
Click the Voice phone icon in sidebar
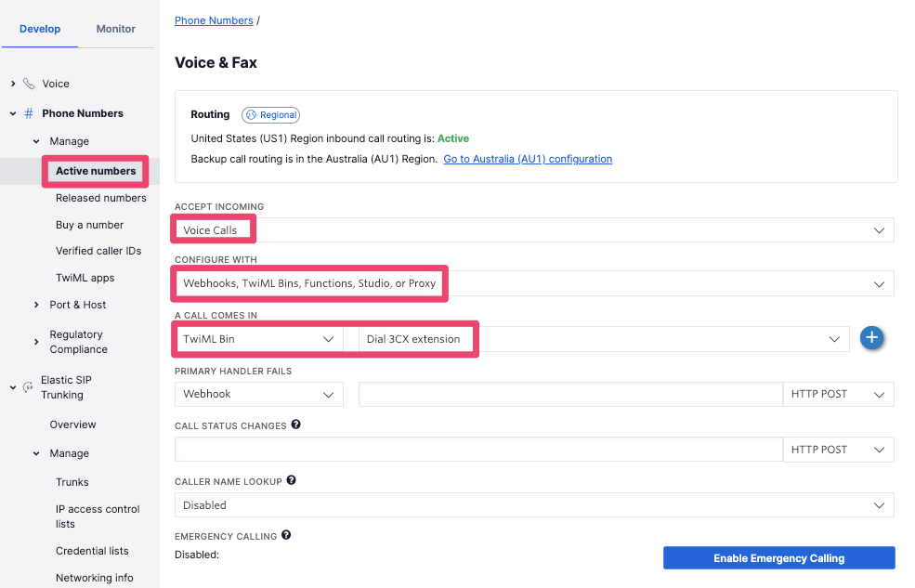click(29, 84)
